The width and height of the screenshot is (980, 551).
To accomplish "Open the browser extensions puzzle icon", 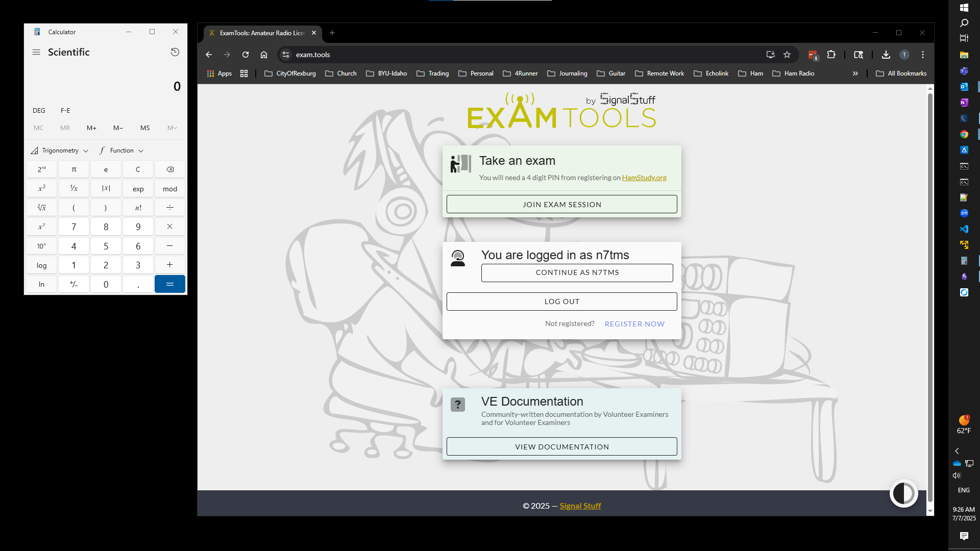I will 831,55.
